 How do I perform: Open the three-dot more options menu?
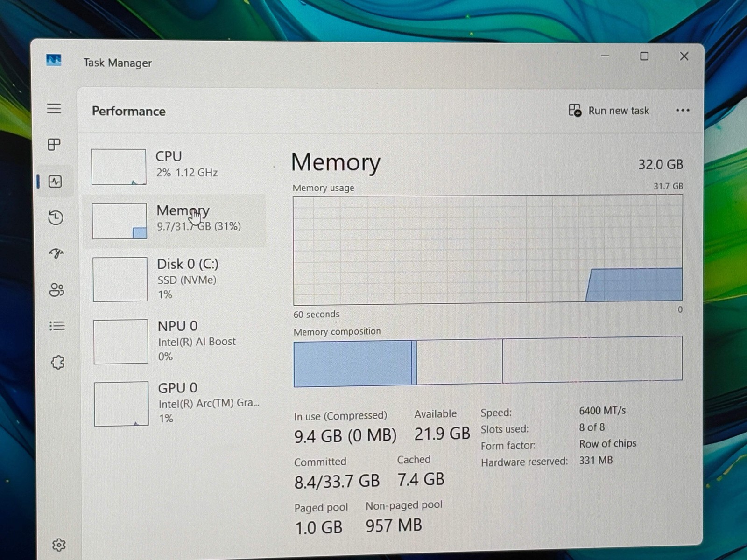[x=683, y=111]
